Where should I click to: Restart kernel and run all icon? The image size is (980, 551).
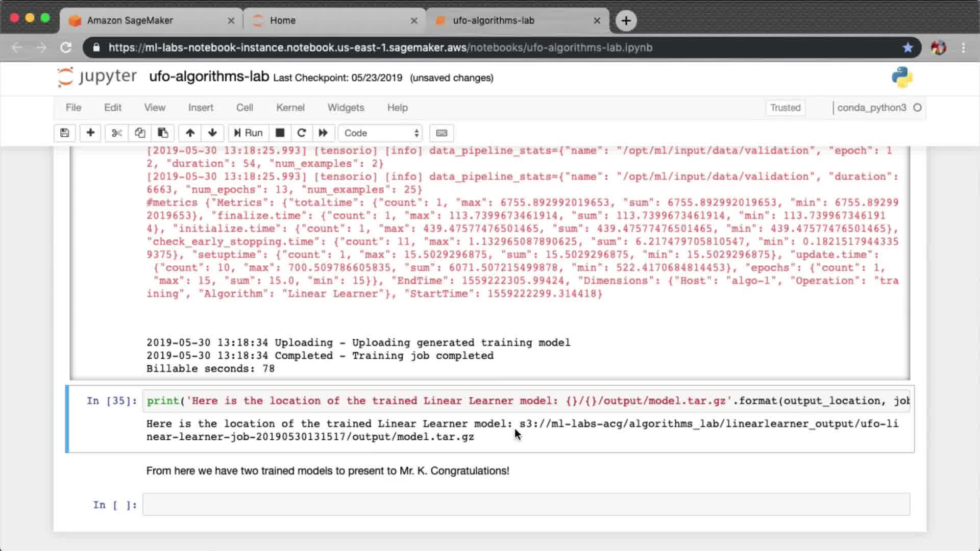(x=323, y=133)
